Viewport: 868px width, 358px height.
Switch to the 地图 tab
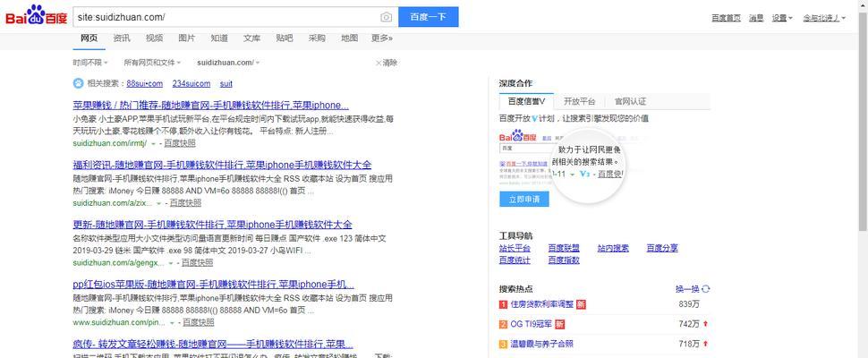pos(349,38)
